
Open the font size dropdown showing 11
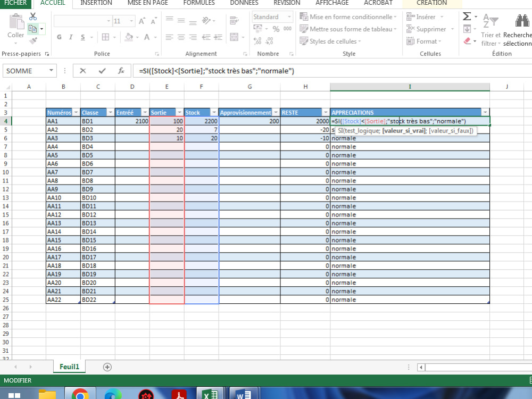[x=131, y=21]
